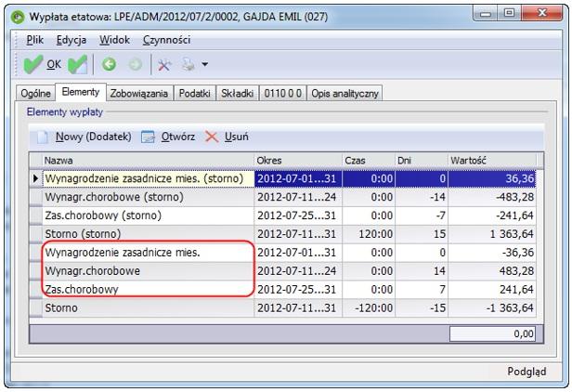Click the new document icon beside Nowy

42,137
